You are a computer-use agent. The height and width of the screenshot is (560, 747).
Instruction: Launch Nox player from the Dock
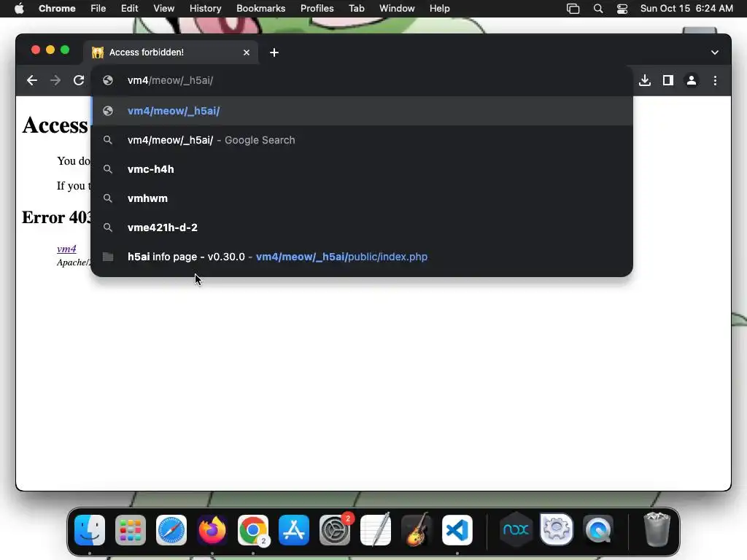click(x=516, y=529)
